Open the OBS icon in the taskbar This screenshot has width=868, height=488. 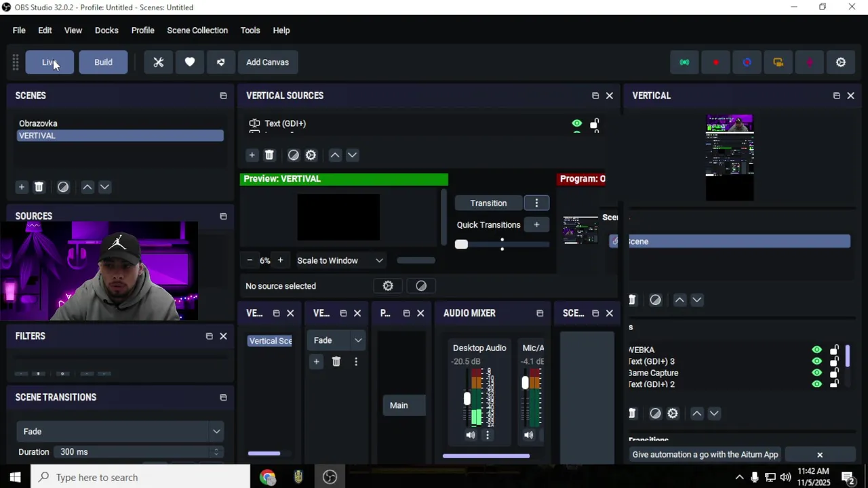point(330,477)
